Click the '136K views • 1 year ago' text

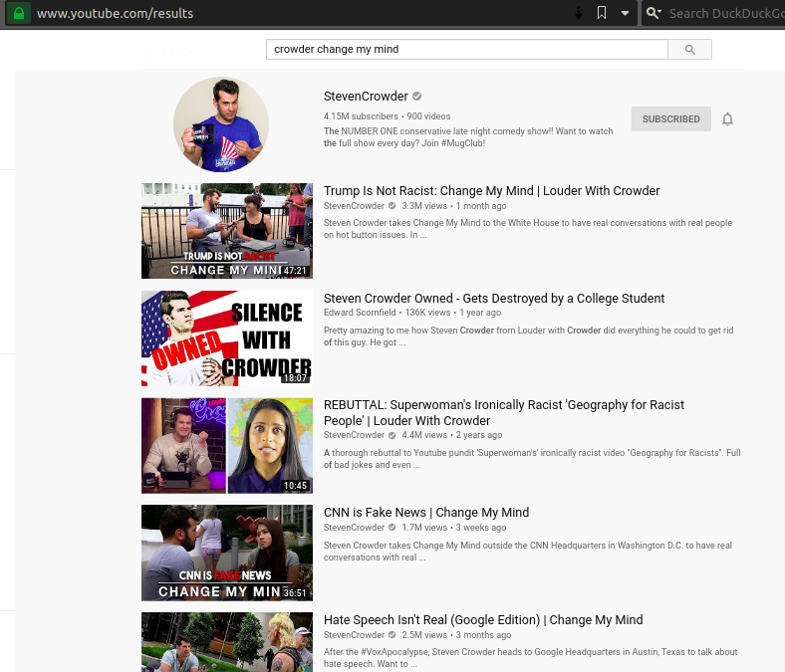click(452, 313)
